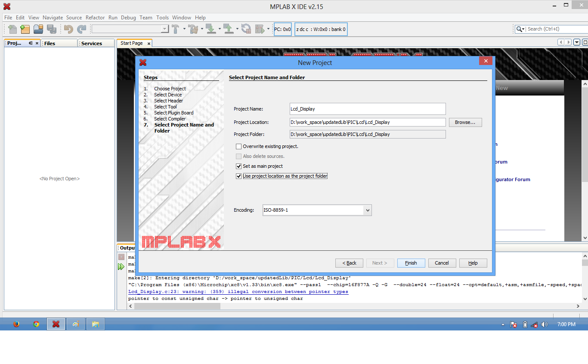Enable Overwrite existing project checkbox

click(239, 146)
